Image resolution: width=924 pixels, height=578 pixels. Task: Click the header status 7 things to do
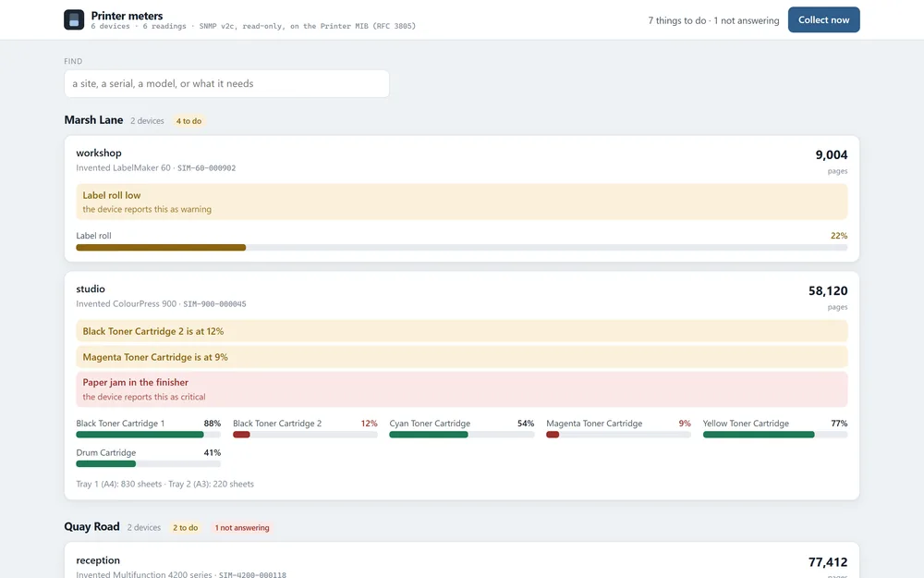tap(677, 20)
